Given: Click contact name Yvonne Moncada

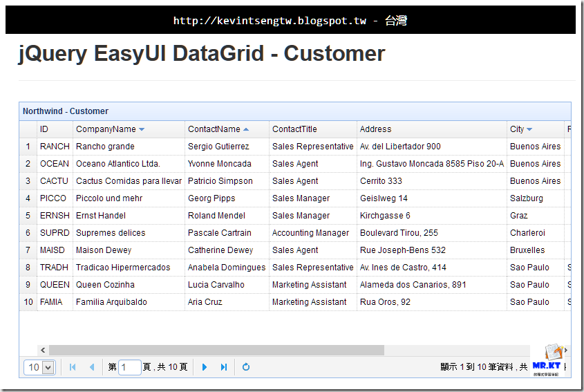Looking at the screenshot, I should pos(227,164).
